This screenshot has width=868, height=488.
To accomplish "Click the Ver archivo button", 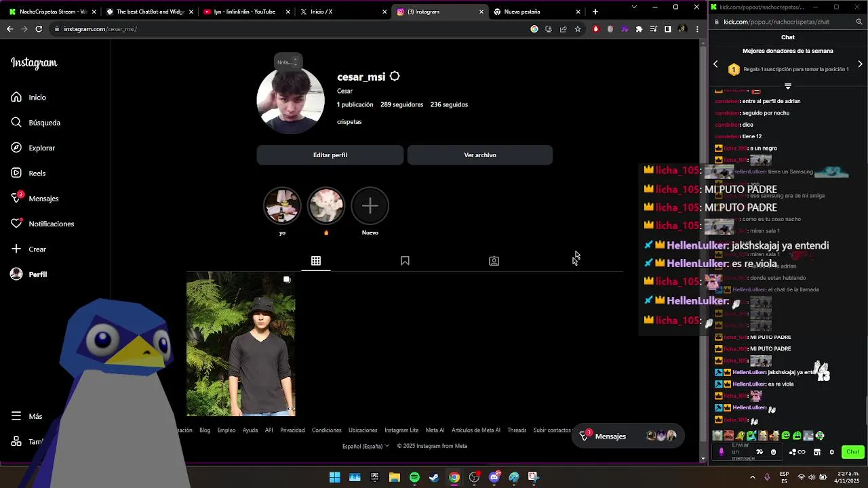I will [480, 155].
